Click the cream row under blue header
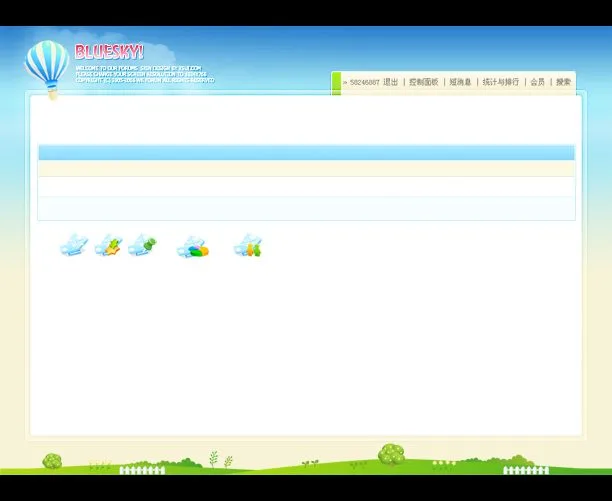 point(306,170)
